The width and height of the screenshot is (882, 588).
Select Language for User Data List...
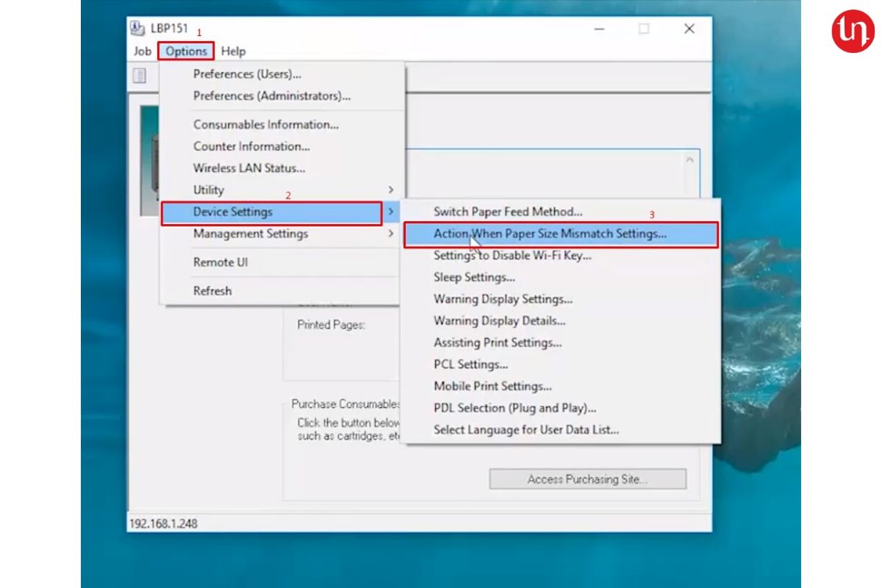tap(561, 430)
